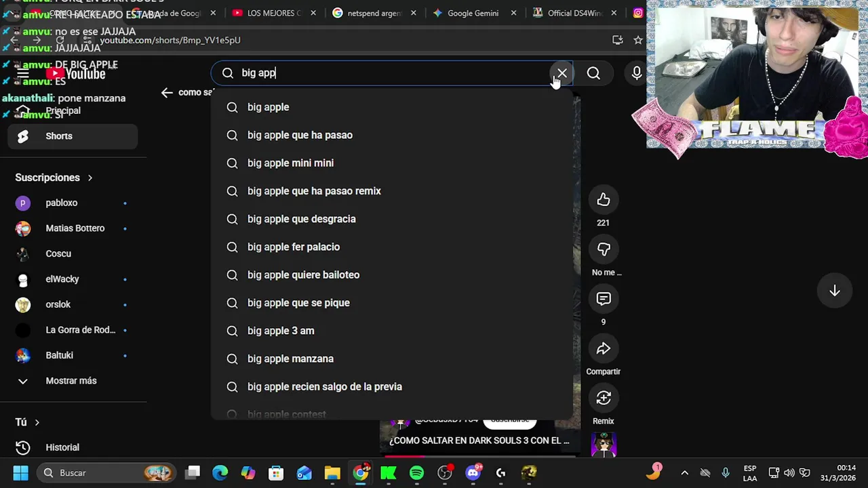The image size is (868, 488).
Task: Open orslok channel
Action: click(x=73, y=304)
